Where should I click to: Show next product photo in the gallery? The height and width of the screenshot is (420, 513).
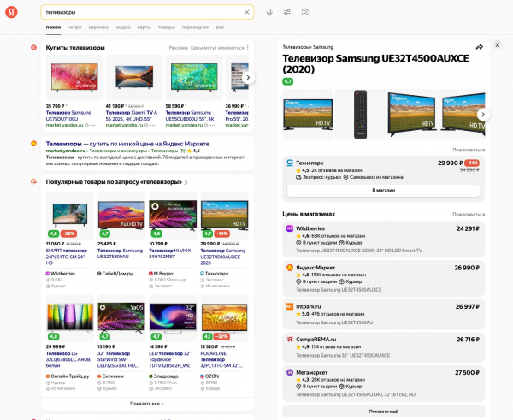[482, 114]
